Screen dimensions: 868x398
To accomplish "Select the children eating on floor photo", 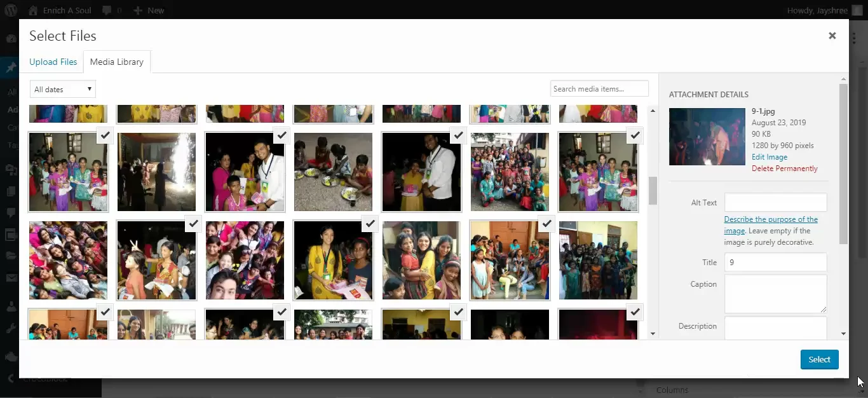I will [333, 172].
